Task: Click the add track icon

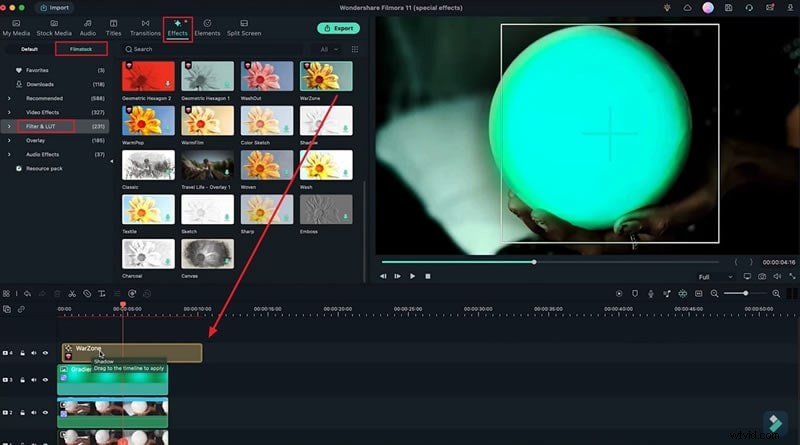Action: click(7, 309)
